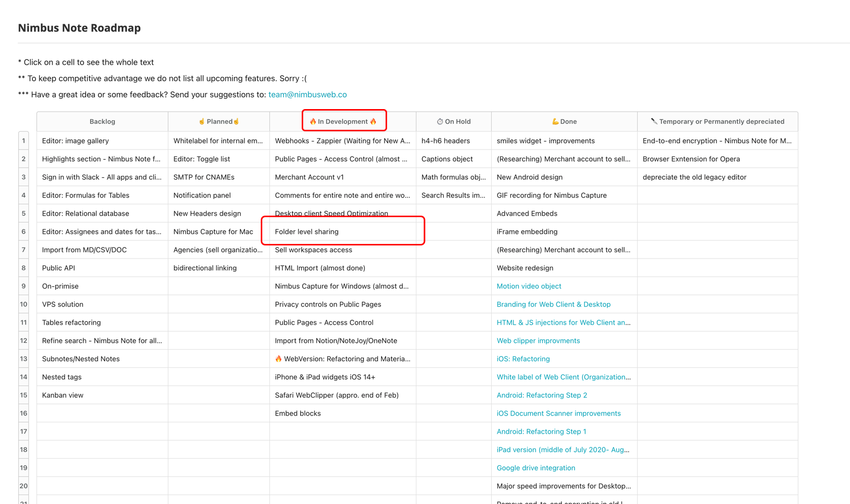Select Editor: Relational database cell
The image size is (850, 504).
(x=103, y=214)
